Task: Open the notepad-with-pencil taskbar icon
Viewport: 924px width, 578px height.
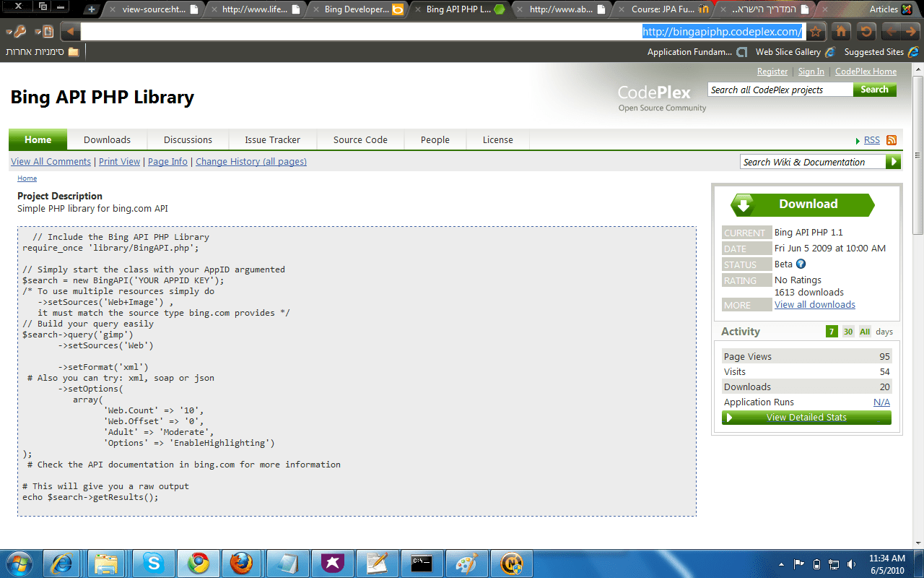Action: tap(377, 563)
